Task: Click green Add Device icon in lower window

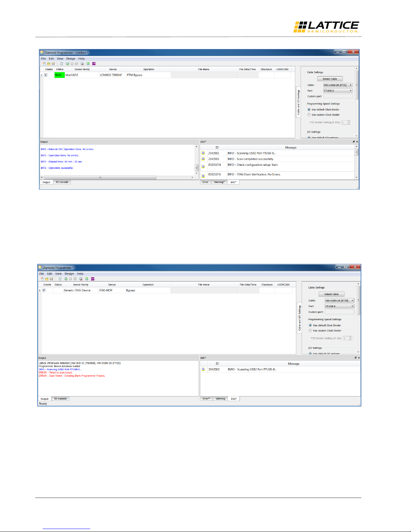Action: coord(66,279)
